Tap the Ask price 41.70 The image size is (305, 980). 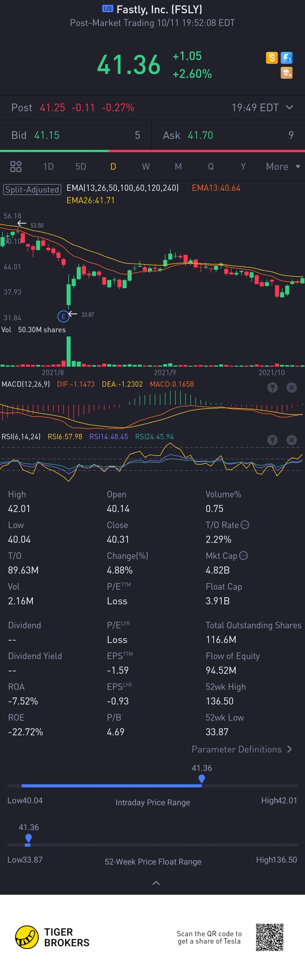click(201, 135)
